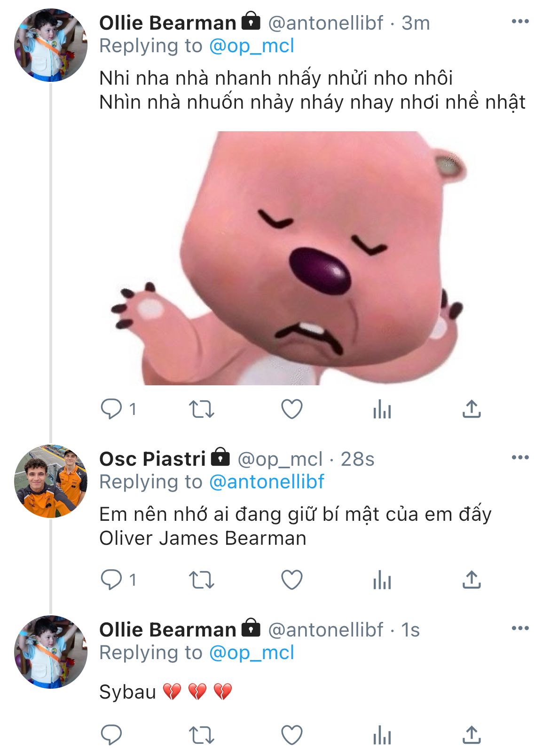Viewport: 550px width, 756px height.
Task: Like the "Sybau" tweet
Action: point(291,735)
